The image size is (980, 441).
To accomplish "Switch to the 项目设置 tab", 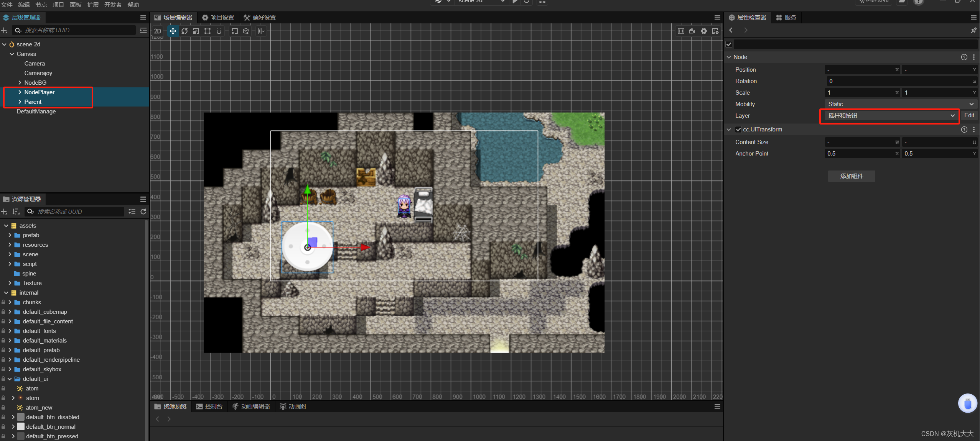I will pyautogui.click(x=218, y=18).
